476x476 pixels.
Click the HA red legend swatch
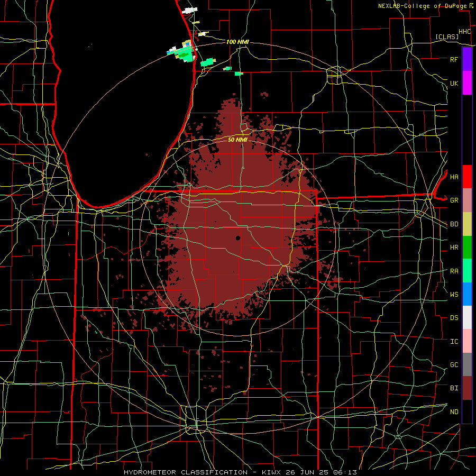pos(467,177)
